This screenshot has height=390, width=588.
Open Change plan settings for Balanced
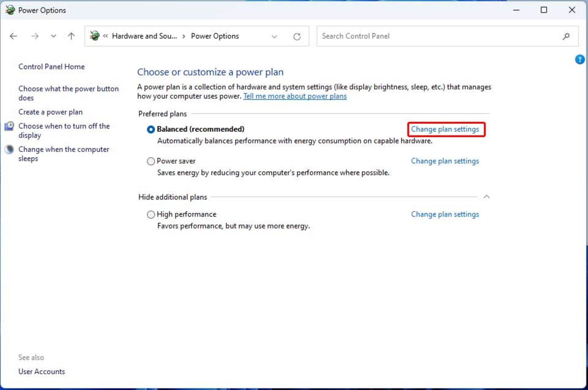(445, 129)
